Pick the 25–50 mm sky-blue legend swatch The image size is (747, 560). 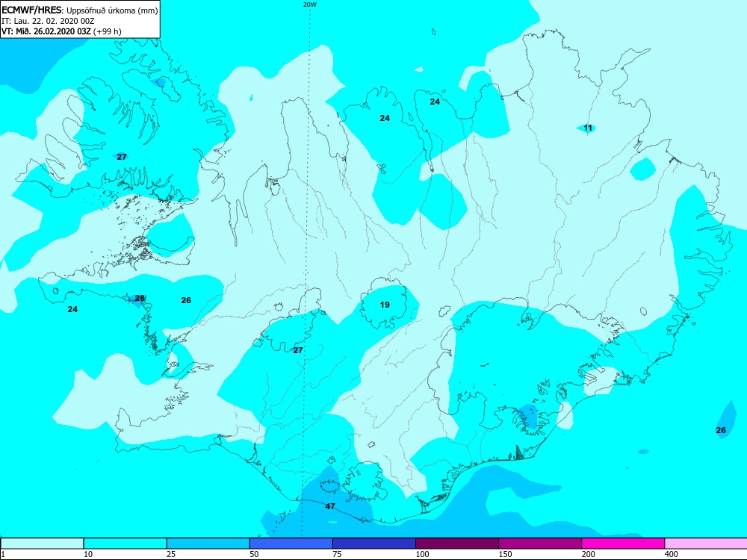208,544
